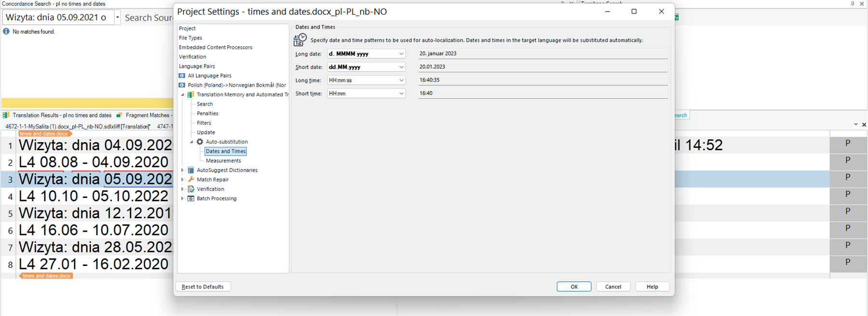Expand the Verification node with icon
The image size is (868, 316).
tap(183, 189)
